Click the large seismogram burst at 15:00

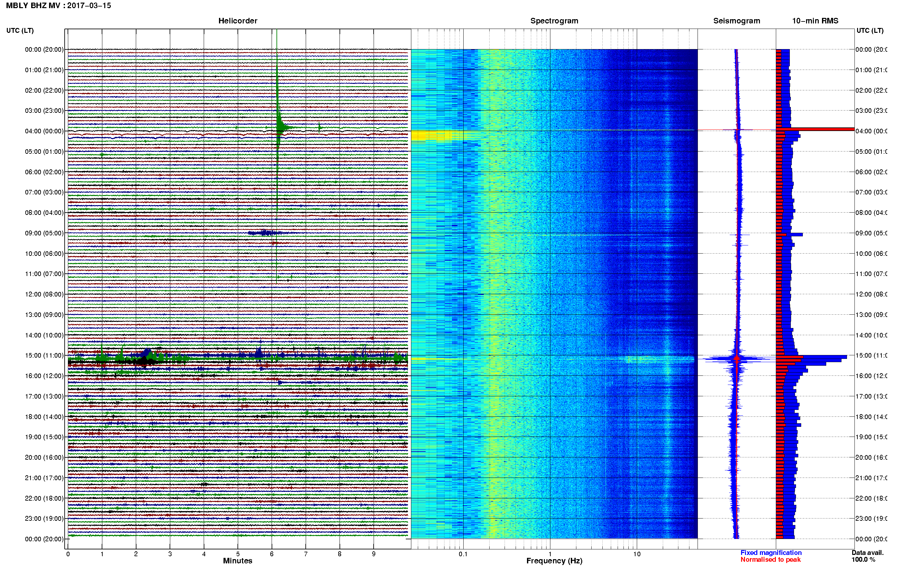[736, 359]
